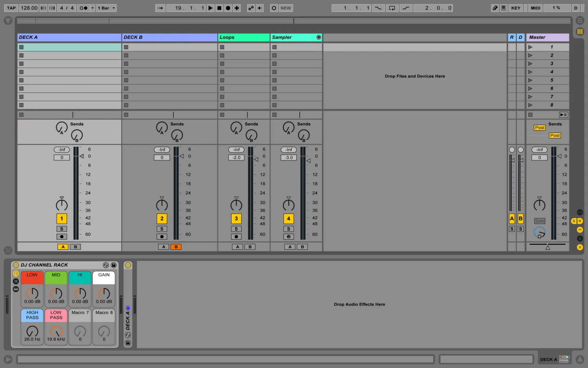Select the R return track header
This screenshot has height=368, width=588.
(x=512, y=37)
